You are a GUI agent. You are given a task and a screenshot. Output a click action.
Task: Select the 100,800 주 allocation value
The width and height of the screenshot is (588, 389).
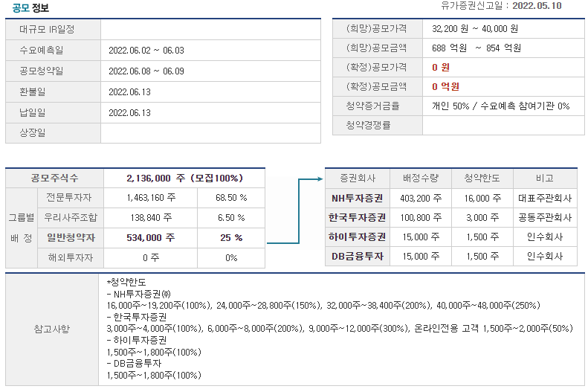pos(421,218)
